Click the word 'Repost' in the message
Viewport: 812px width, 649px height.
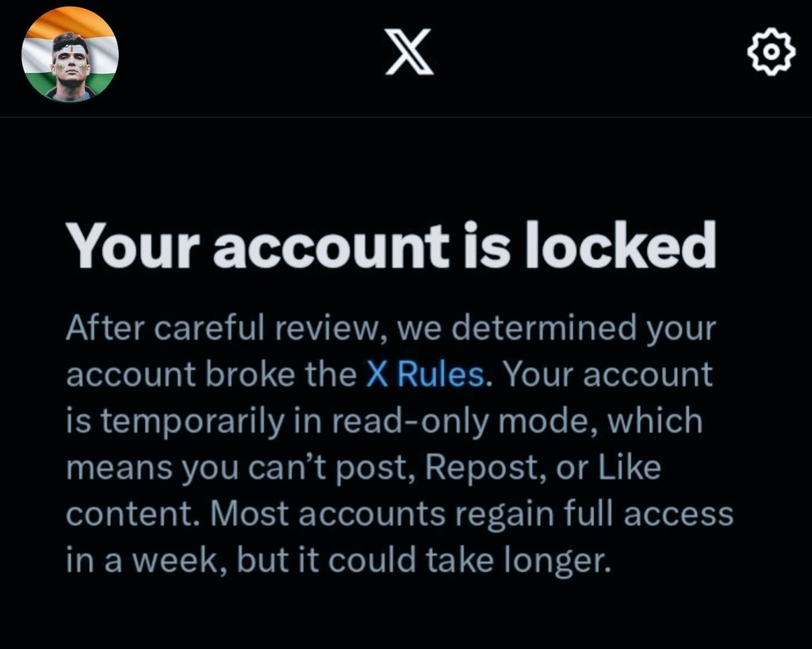pos(485,468)
